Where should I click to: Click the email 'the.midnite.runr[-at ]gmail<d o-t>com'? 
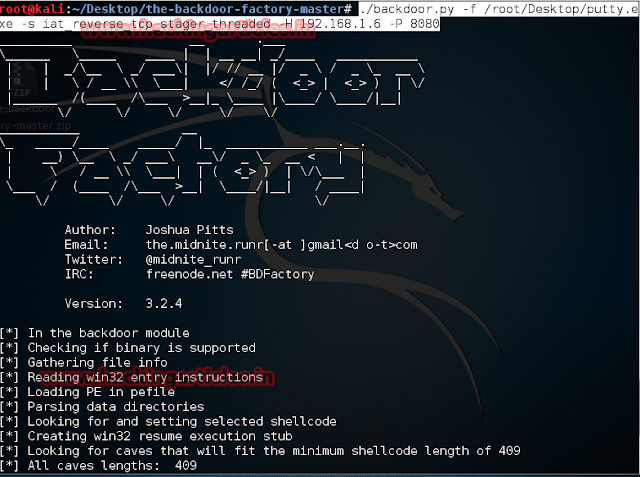click(282, 245)
